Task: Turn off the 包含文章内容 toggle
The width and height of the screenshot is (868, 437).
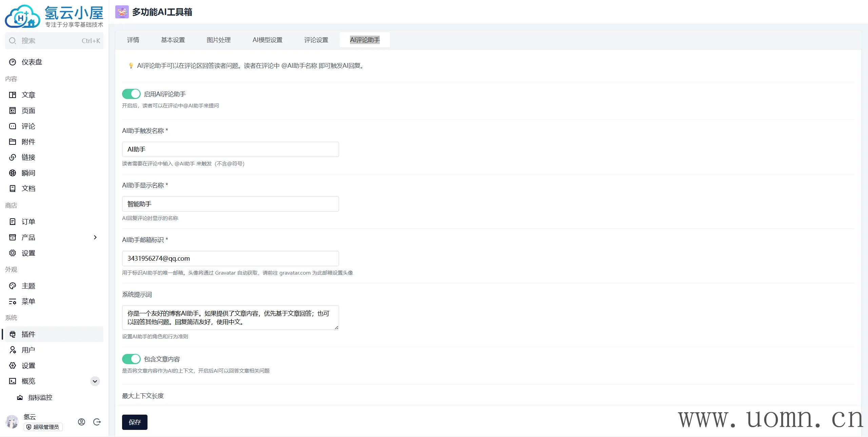Action: 131,359
